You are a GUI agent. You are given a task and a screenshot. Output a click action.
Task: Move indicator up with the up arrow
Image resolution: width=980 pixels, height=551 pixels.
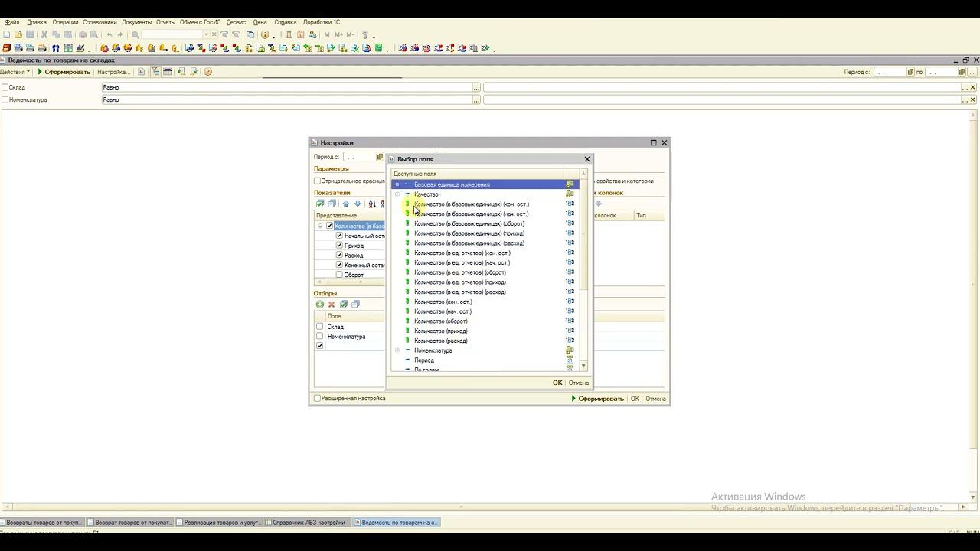pyautogui.click(x=345, y=204)
